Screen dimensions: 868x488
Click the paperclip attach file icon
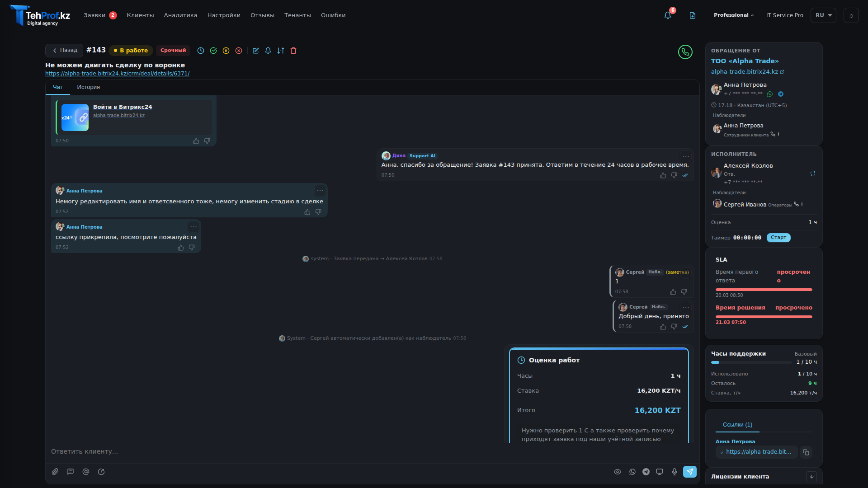click(x=55, y=472)
